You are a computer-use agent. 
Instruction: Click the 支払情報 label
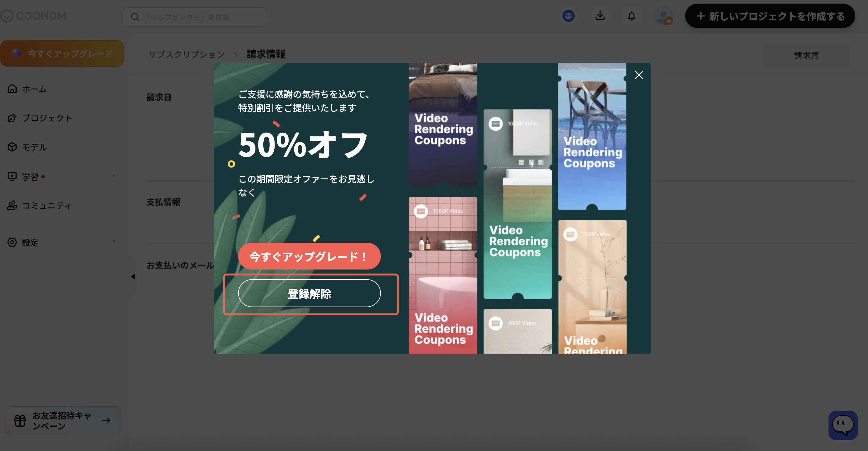(x=163, y=202)
